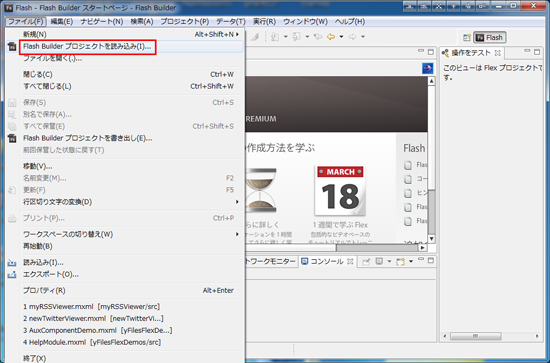Open プロパティ(R) menu item
The width and height of the screenshot is (550, 363).
132,290
